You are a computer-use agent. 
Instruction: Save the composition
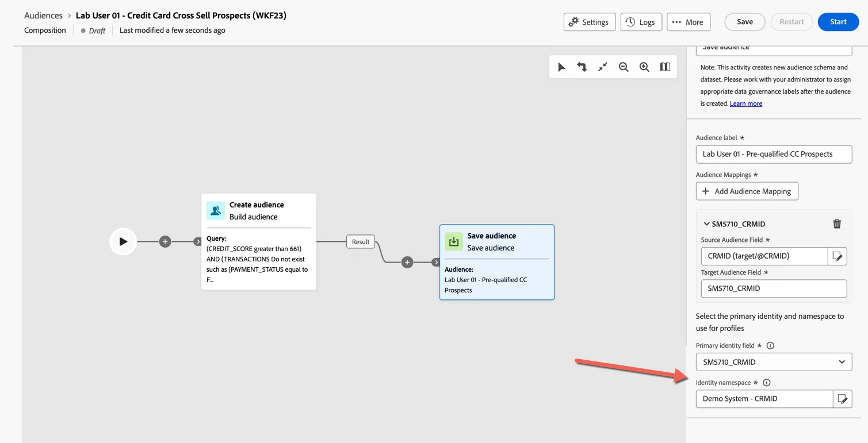[744, 22]
